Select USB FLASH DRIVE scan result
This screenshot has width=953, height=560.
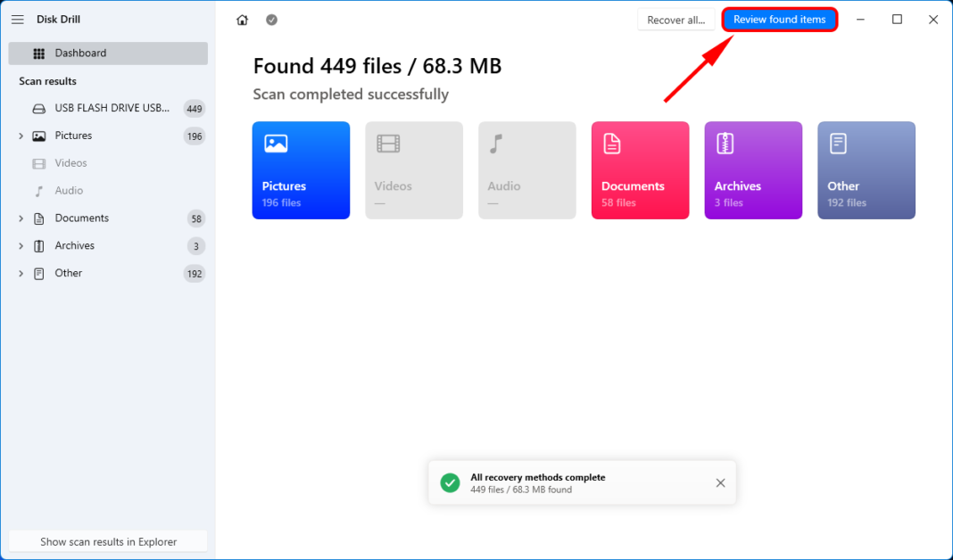coord(112,109)
